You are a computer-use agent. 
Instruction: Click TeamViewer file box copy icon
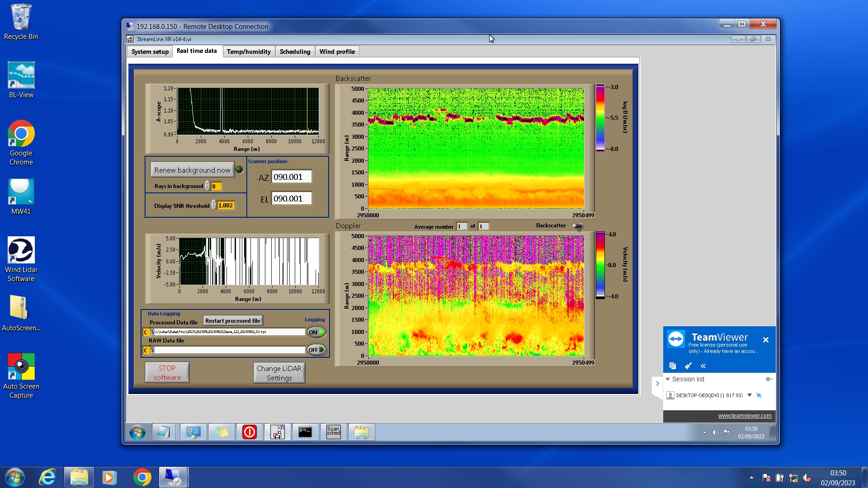pyautogui.click(x=673, y=366)
